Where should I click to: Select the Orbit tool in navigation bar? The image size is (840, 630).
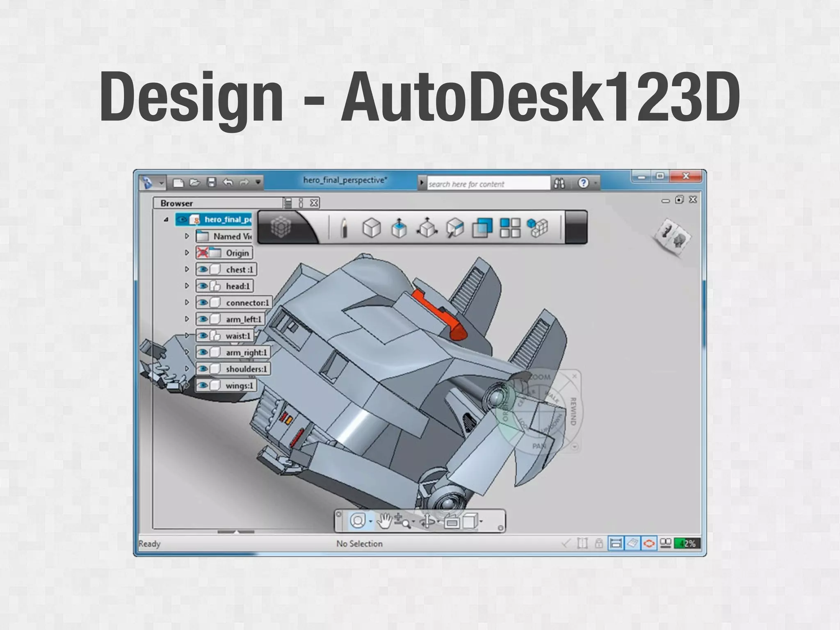pos(427,521)
